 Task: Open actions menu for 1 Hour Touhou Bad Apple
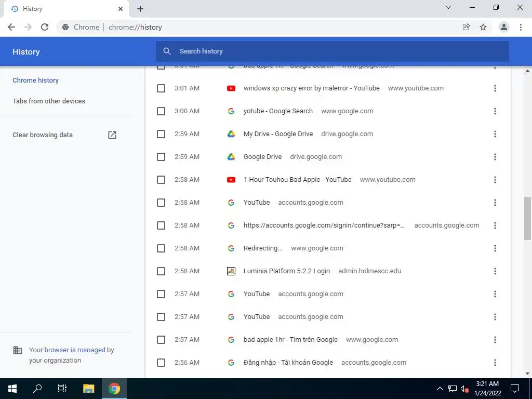pyautogui.click(x=495, y=180)
